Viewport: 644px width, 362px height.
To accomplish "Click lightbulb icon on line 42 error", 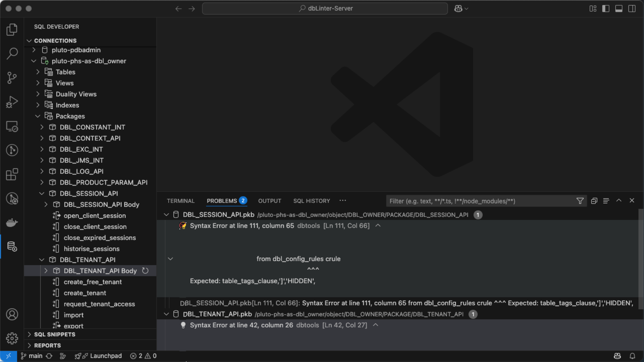I will point(183,325).
